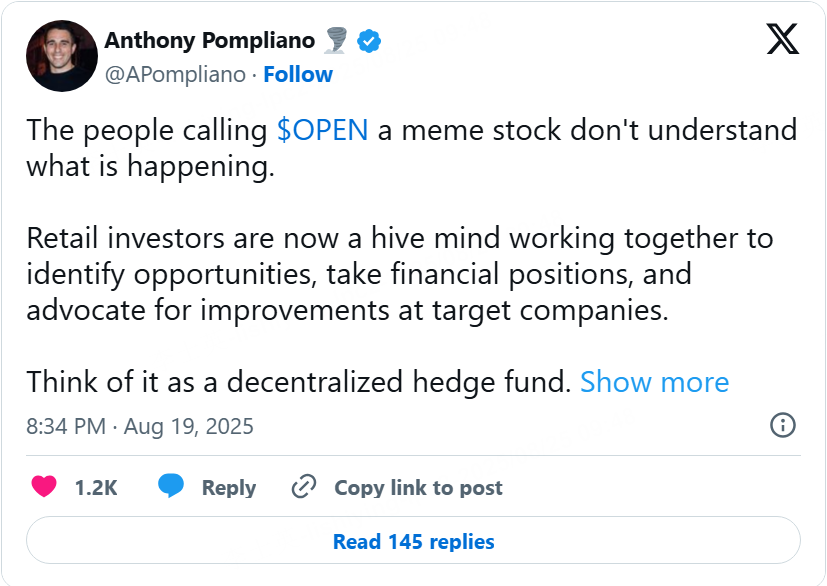Open Anthony Pompliano's profile picture
Screen dimensions: 827x586
point(62,56)
